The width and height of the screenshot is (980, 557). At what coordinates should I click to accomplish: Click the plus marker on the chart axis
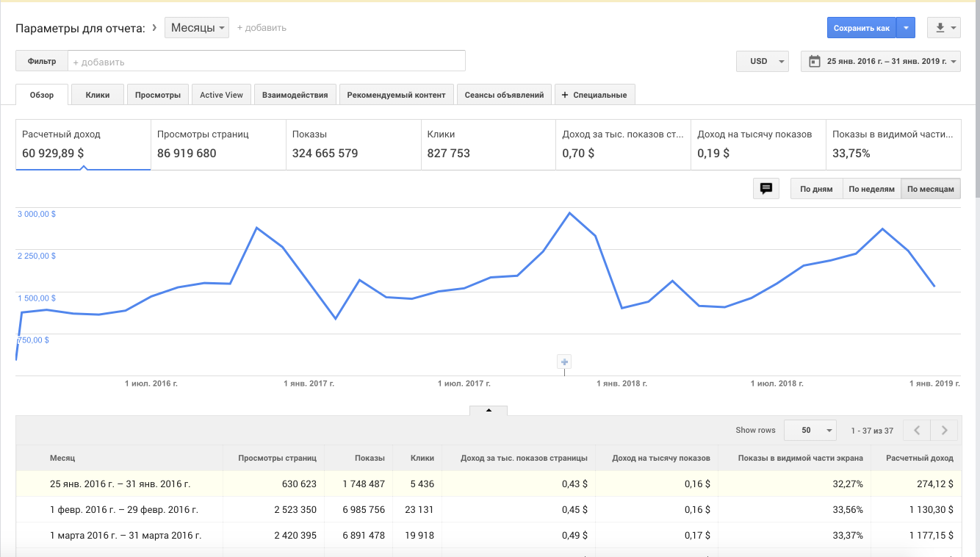pos(564,362)
